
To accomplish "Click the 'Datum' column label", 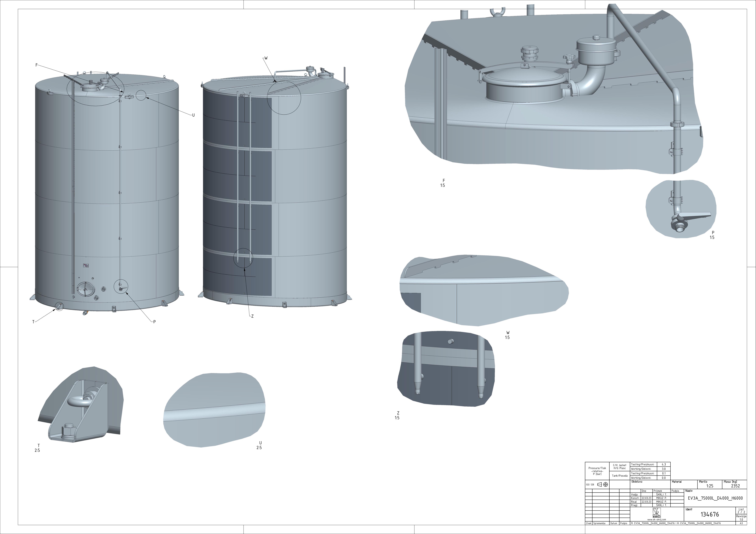I will point(614,523).
